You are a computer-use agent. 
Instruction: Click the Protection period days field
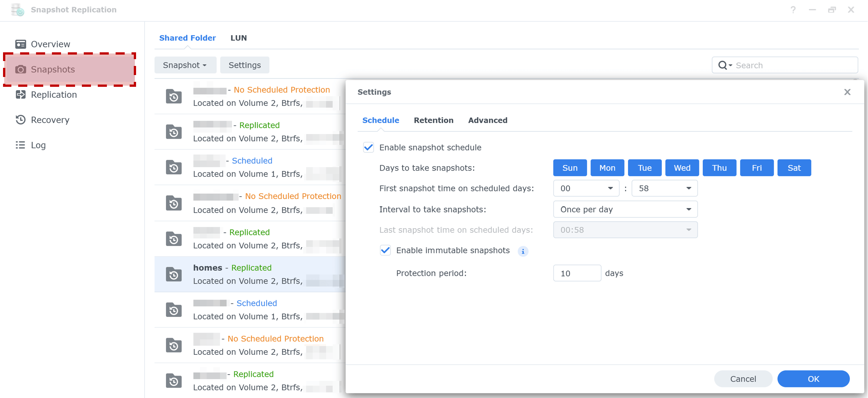tap(577, 273)
